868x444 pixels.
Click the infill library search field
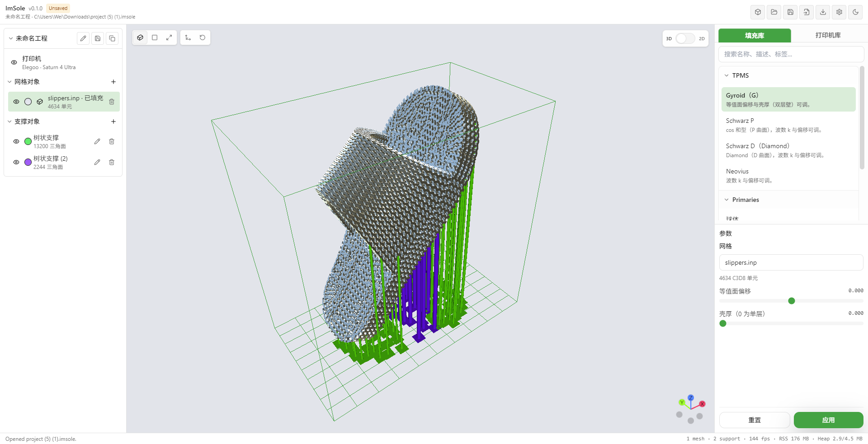pos(791,54)
